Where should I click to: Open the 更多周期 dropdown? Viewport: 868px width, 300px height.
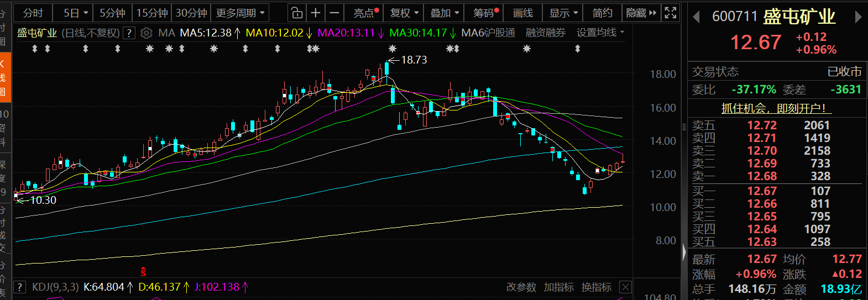tap(240, 13)
